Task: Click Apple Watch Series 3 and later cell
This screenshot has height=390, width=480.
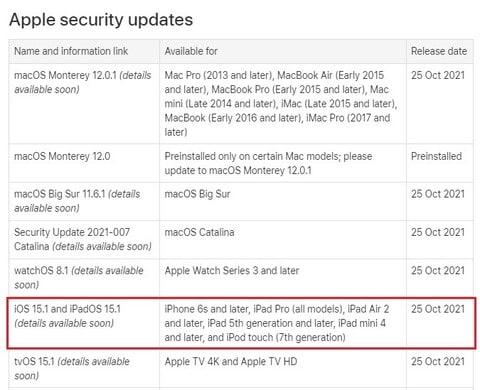Action: pyautogui.click(x=232, y=271)
